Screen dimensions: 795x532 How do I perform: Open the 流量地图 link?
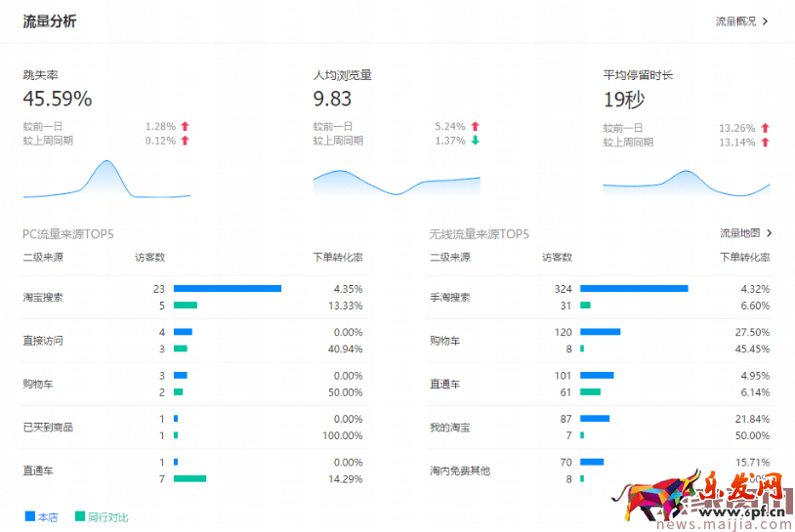[x=739, y=233]
